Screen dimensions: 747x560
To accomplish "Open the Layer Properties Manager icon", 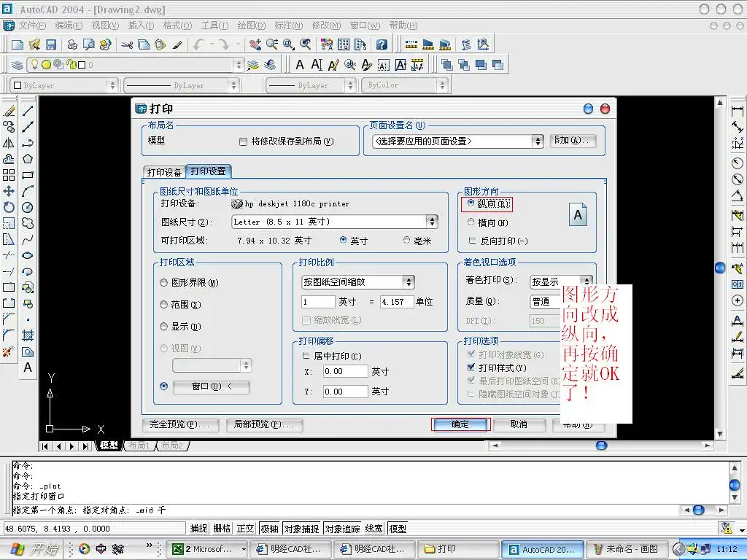I will click(18, 65).
